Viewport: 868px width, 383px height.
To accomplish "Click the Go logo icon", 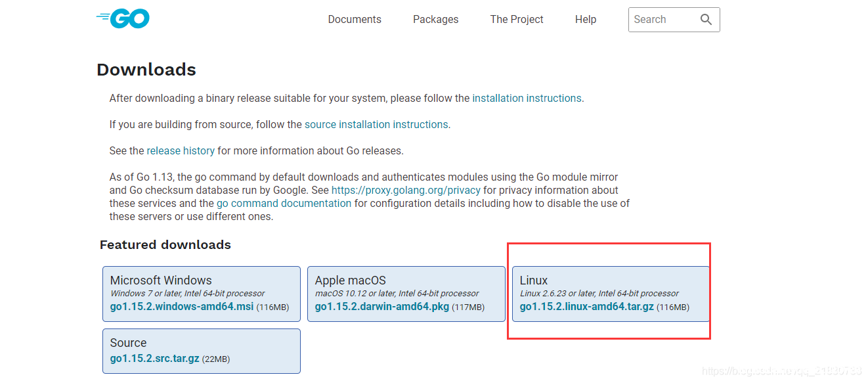I will pos(123,18).
